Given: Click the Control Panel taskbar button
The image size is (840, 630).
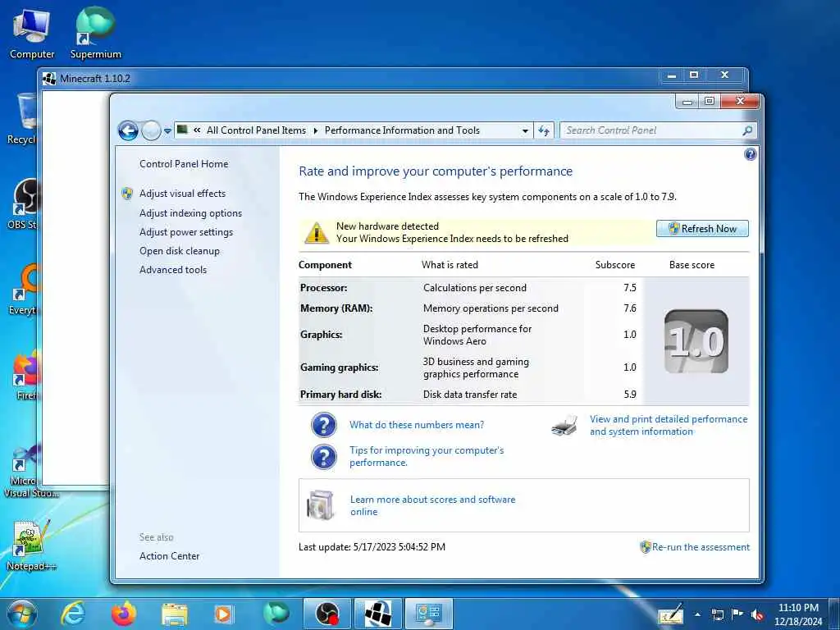Looking at the screenshot, I should [x=428, y=614].
